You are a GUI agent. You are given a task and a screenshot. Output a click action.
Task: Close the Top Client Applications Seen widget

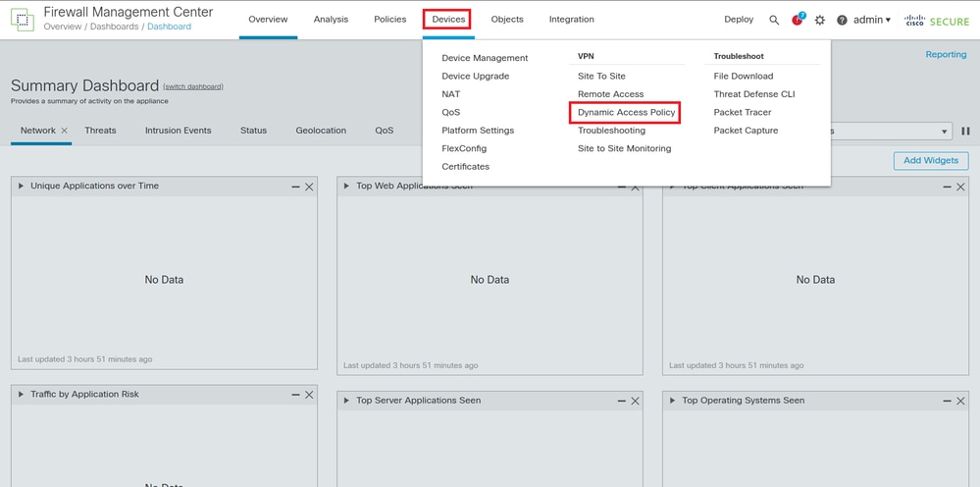pos(960,187)
